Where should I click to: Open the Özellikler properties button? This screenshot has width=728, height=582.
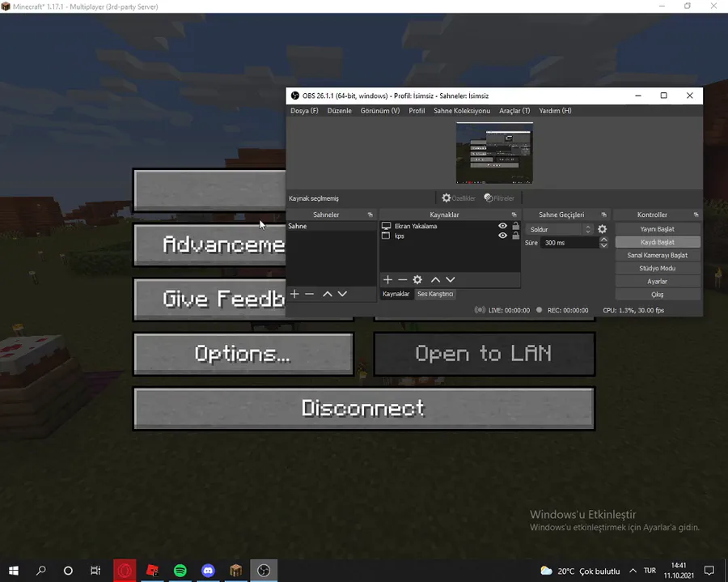coord(459,198)
